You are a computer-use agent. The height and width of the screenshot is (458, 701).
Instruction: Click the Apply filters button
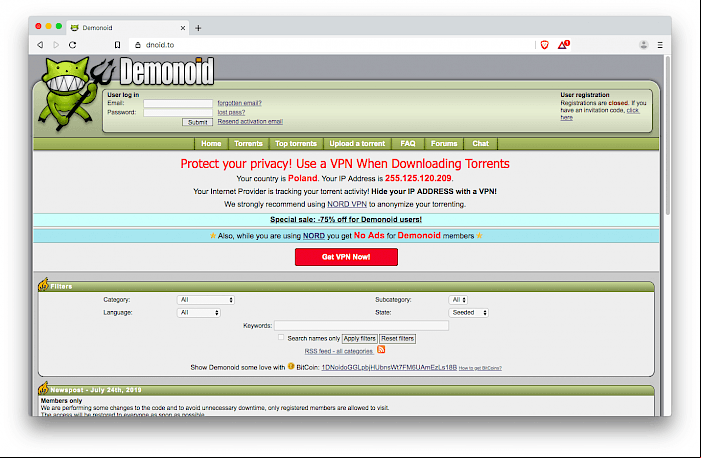tap(359, 339)
